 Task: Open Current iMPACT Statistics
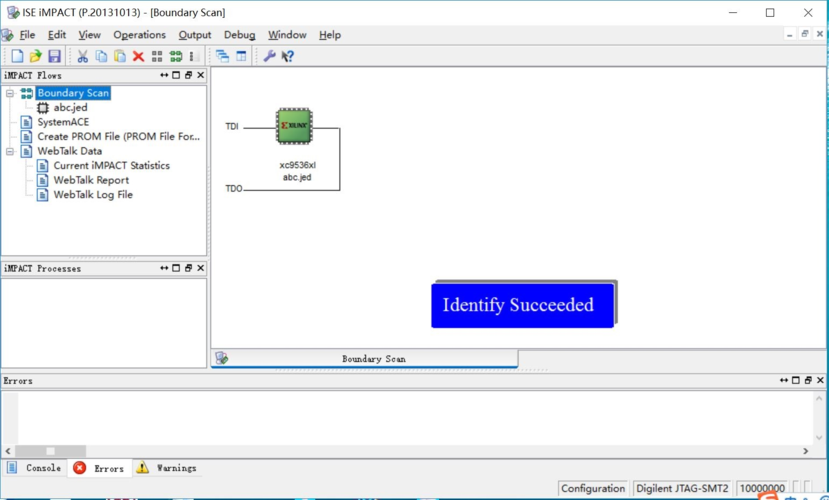[112, 165]
